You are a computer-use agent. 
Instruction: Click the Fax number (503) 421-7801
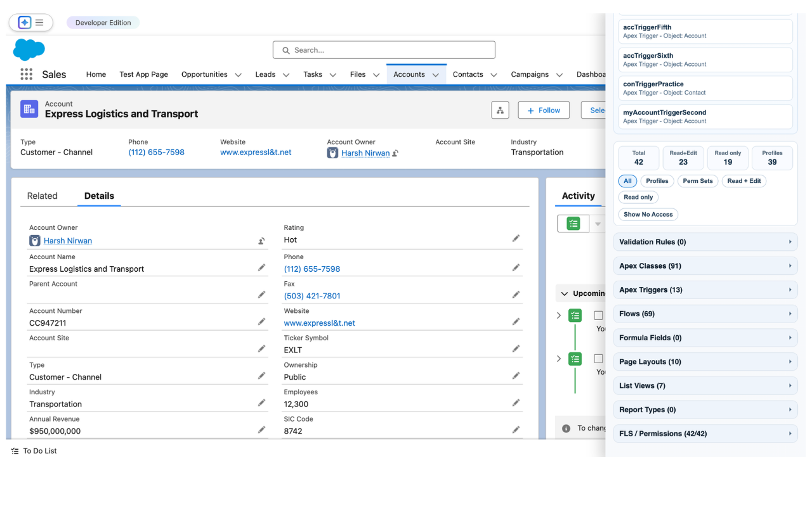pyautogui.click(x=312, y=296)
